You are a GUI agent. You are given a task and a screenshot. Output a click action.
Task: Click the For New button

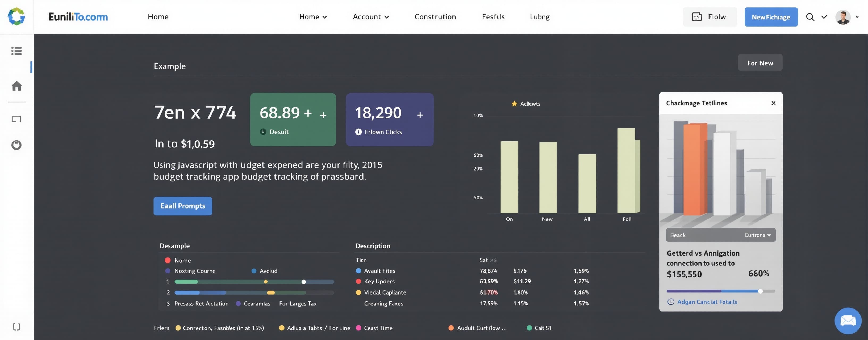760,63
